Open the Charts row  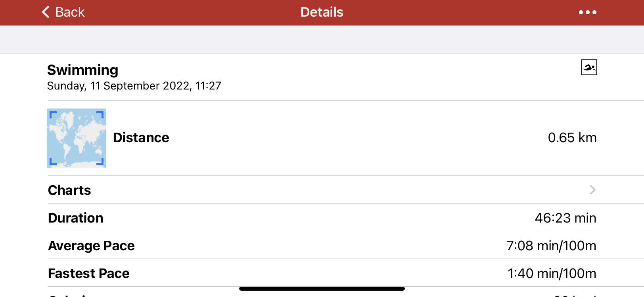pyautogui.click(x=317, y=190)
